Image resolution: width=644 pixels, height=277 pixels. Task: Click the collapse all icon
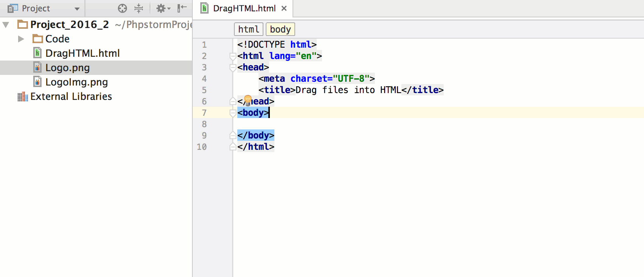139,8
